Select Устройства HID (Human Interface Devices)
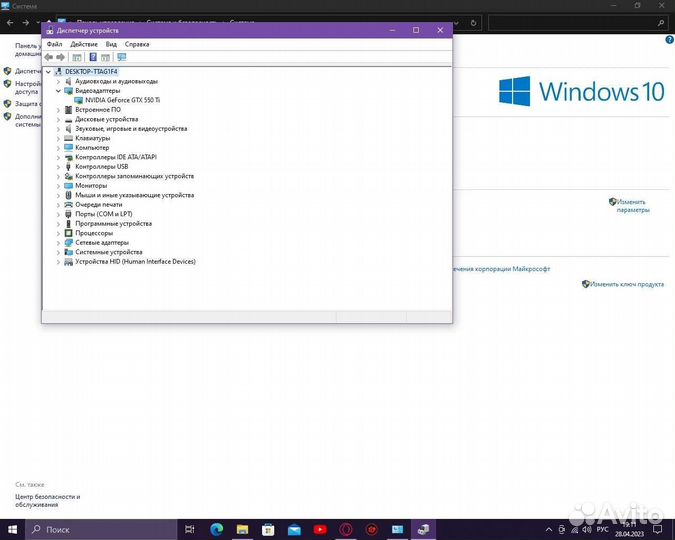The image size is (675, 540). 135,261
